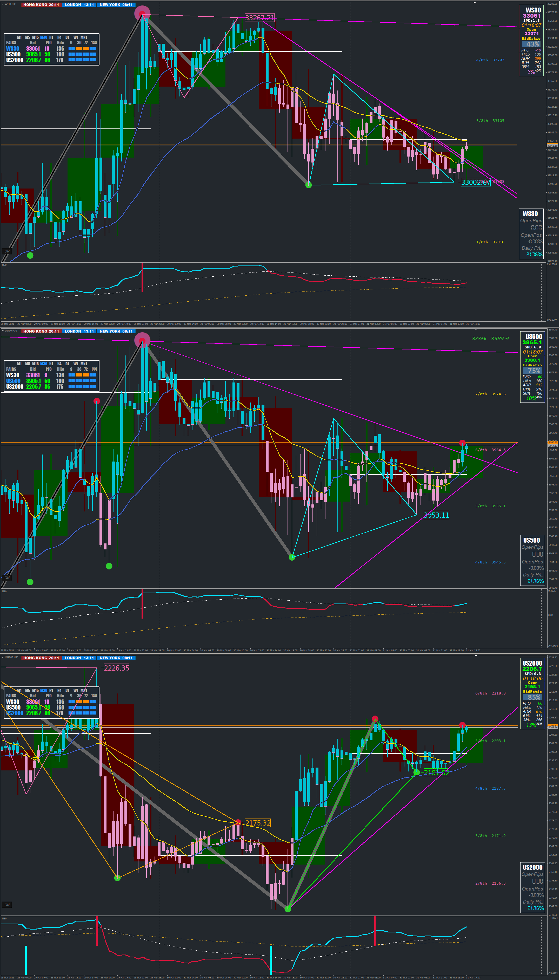Click the green dot beside the 2191.62 label
560x980 pixels.
coord(417,772)
